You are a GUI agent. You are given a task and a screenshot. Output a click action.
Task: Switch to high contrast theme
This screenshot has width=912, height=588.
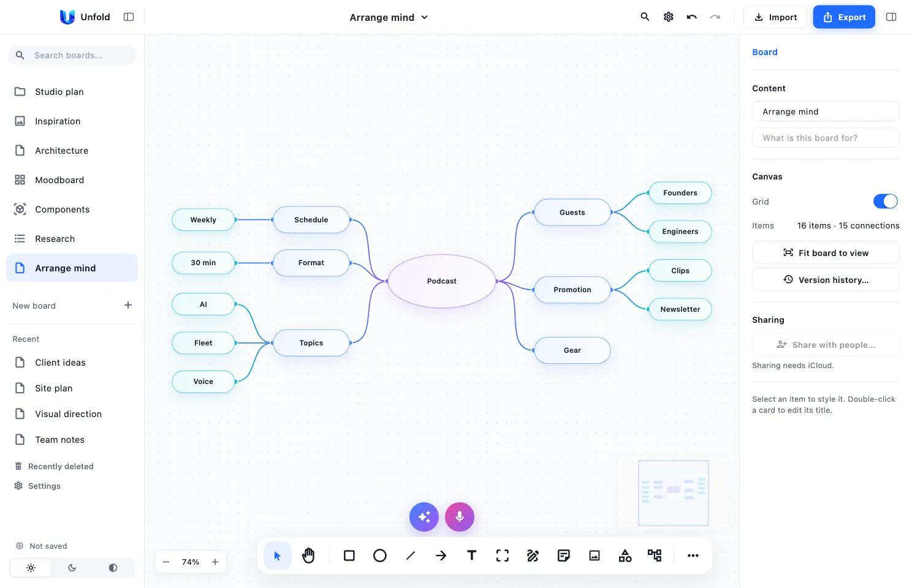click(x=113, y=568)
